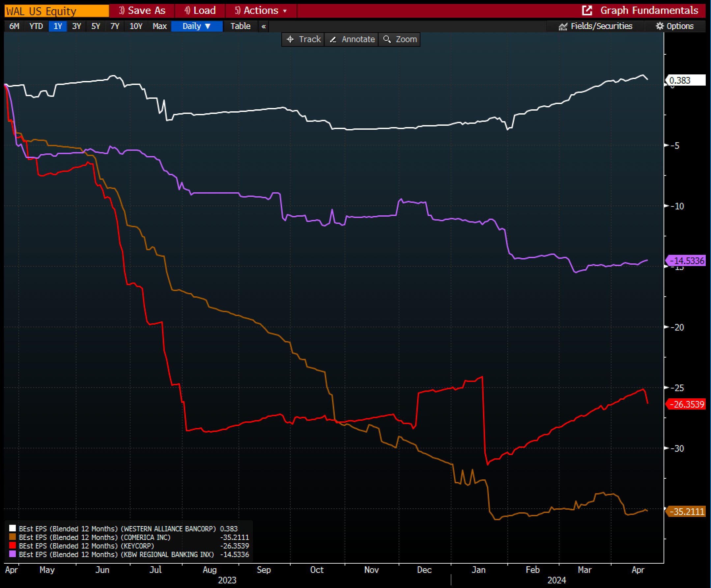
Task: Collapse the toolbar with the double chevron
Action: (264, 26)
